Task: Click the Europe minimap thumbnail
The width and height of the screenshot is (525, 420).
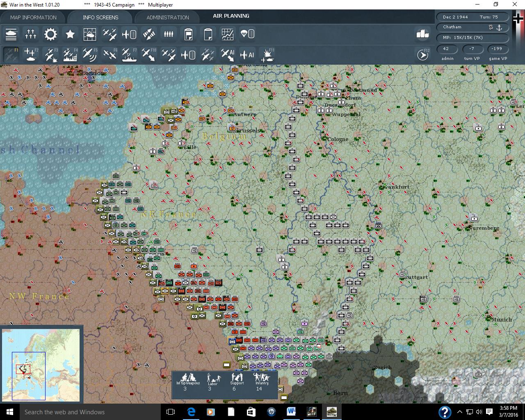Action: pyautogui.click(x=41, y=365)
